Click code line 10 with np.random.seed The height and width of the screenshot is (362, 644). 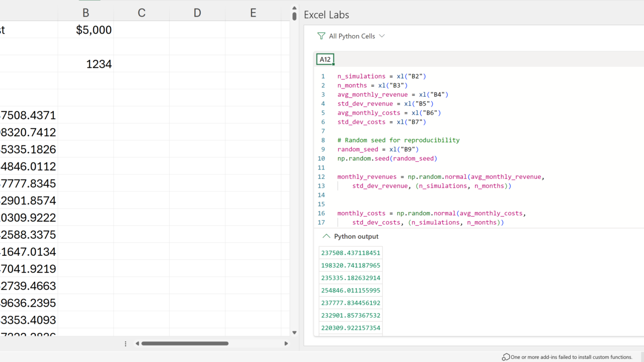387,158
